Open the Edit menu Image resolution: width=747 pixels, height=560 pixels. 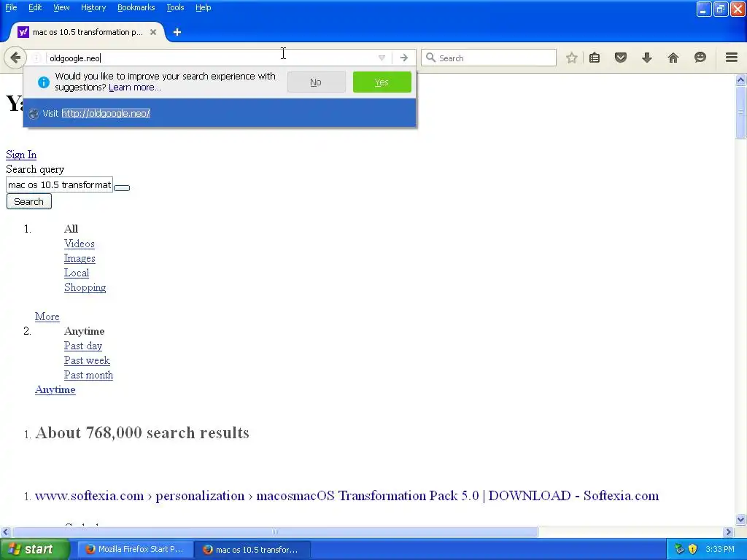35,7
